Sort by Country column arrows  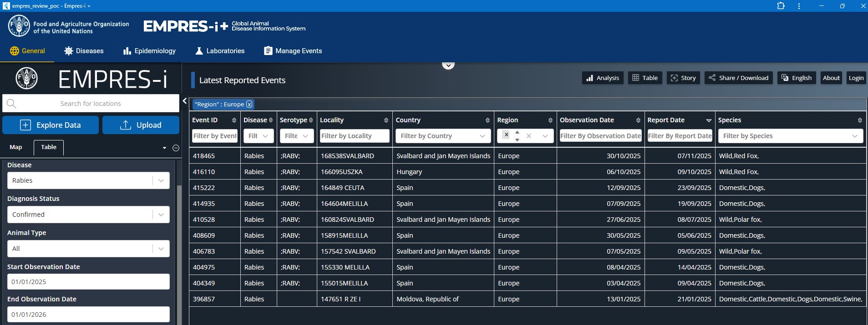487,120
